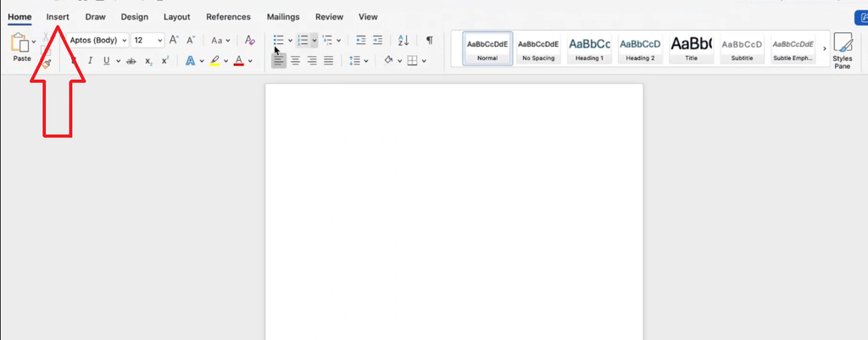Image resolution: width=868 pixels, height=340 pixels.
Task: Open the highlight color dropdown arrow
Action: pos(225,61)
